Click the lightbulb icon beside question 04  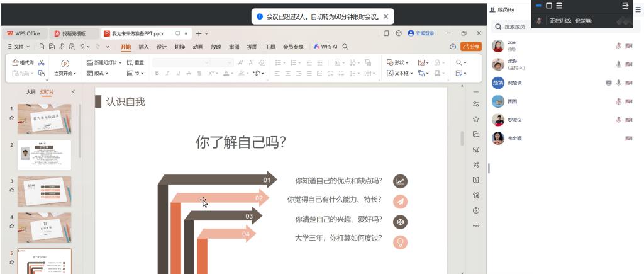[400, 243]
